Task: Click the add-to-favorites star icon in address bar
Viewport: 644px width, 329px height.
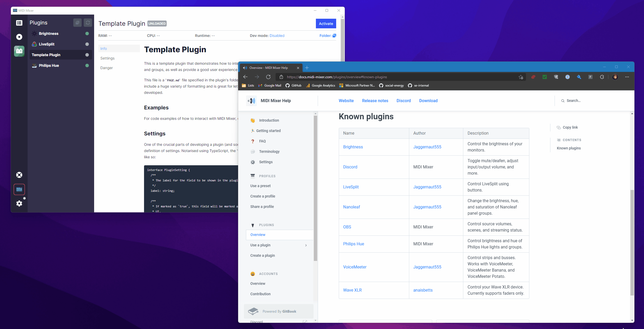Action: pyautogui.click(x=521, y=77)
